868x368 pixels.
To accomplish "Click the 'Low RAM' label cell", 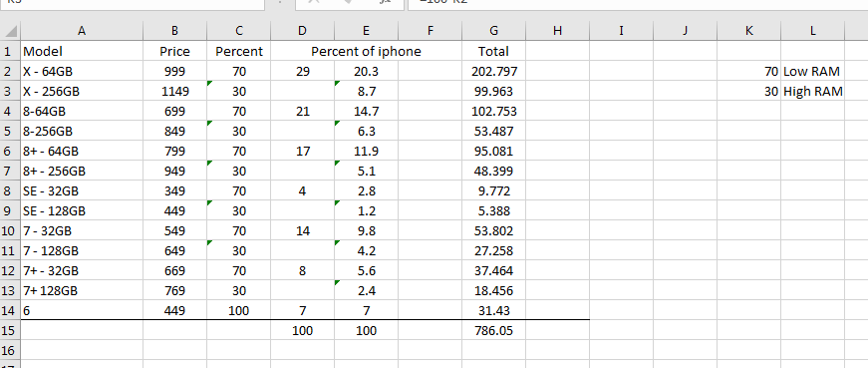I will [x=812, y=72].
